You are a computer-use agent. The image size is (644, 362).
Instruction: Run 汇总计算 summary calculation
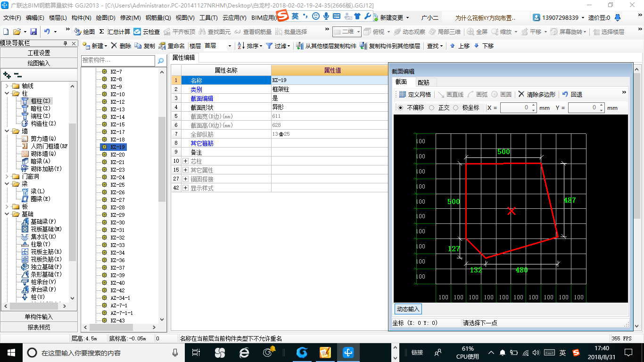coord(115,32)
